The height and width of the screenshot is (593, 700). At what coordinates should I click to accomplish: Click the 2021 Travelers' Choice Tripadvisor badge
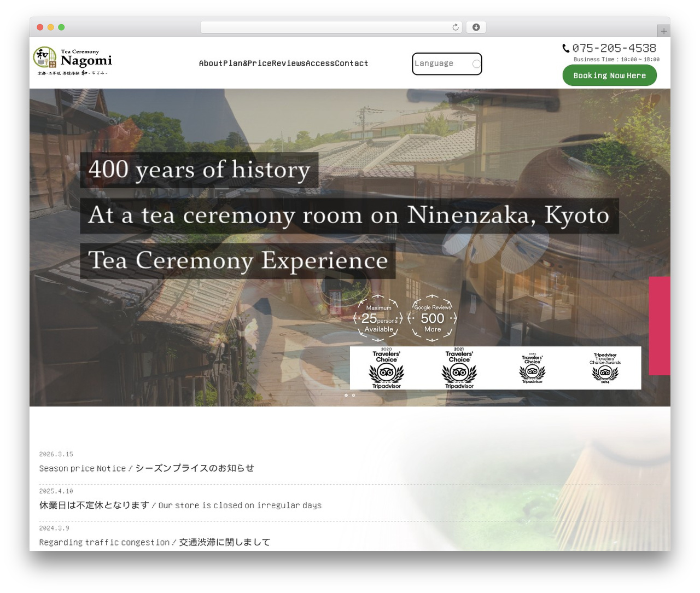pyautogui.click(x=459, y=368)
